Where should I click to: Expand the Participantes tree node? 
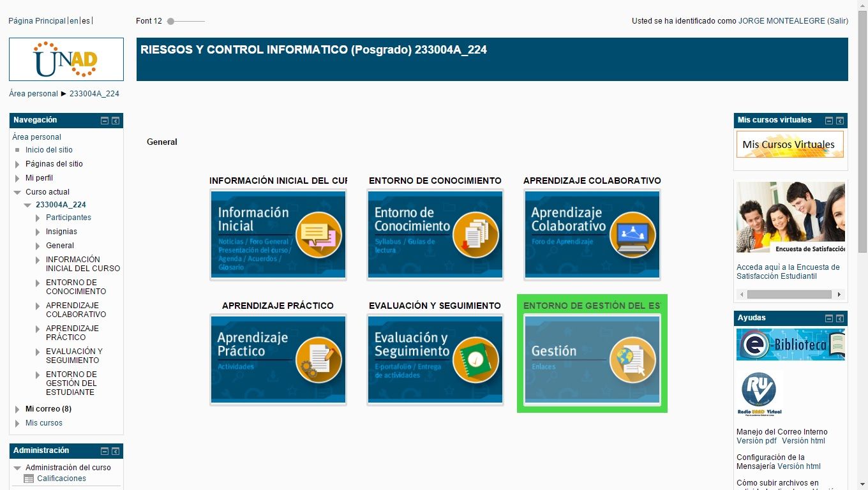tap(38, 218)
